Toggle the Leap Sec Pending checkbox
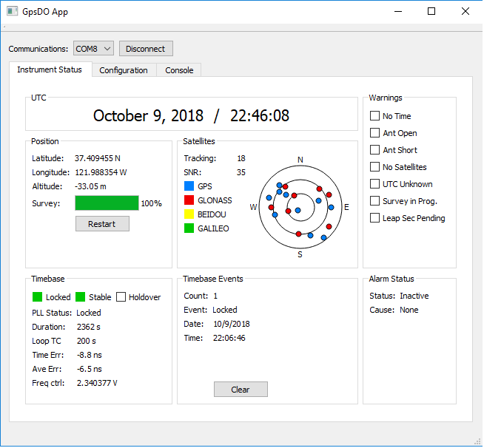The image size is (484, 448). [x=374, y=217]
